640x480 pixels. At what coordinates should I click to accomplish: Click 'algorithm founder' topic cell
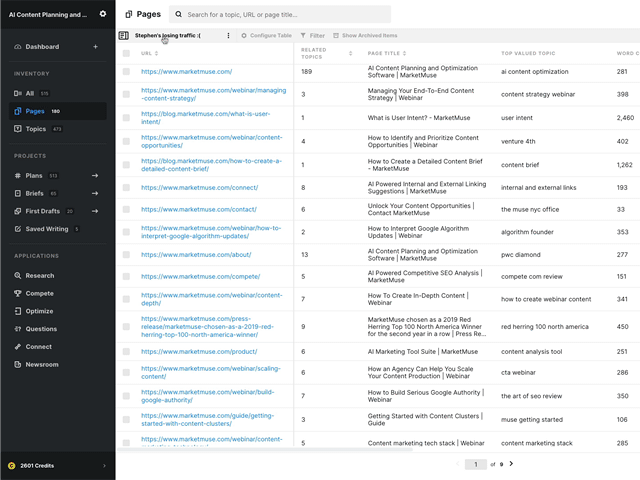527,232
